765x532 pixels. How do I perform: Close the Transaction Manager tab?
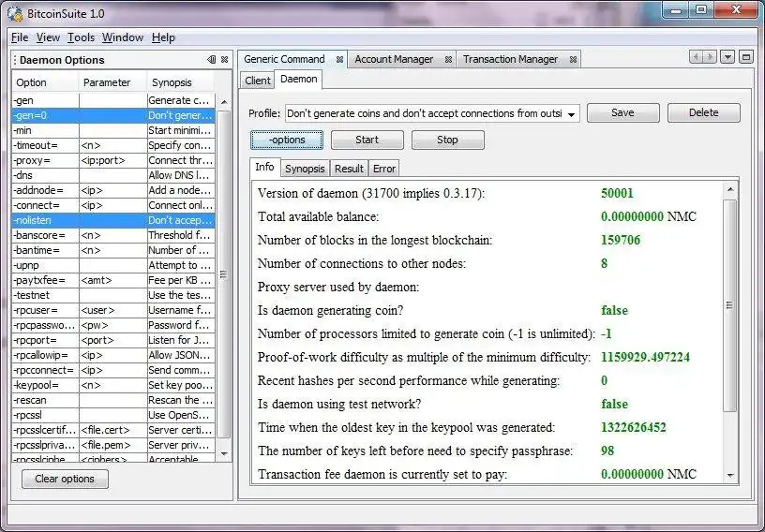coord(573,60)
